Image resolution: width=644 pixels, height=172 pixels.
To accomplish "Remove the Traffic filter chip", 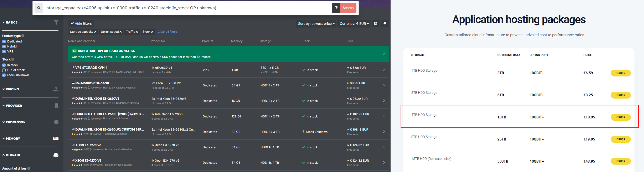I will pos(137,32).
